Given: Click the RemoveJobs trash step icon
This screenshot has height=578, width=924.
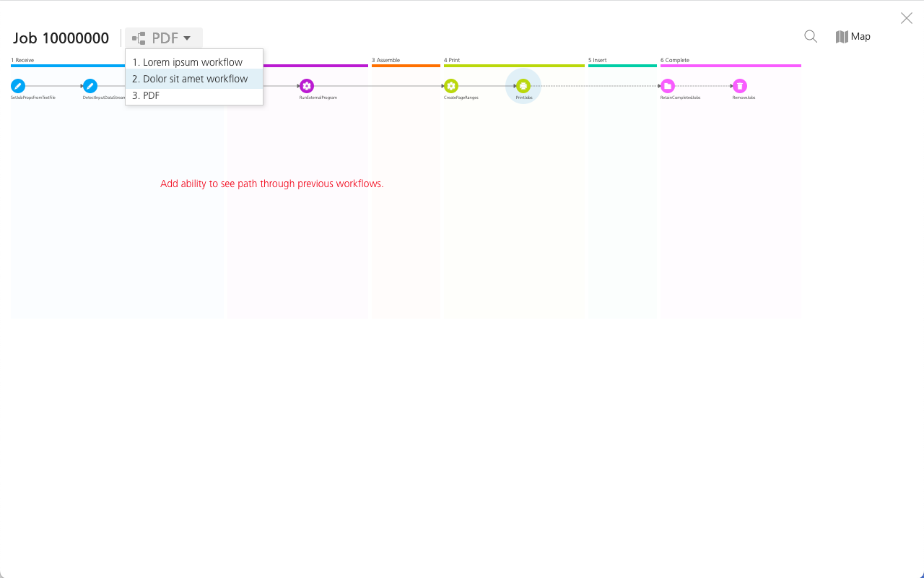Looking at the screenshot, I should 740,86.
